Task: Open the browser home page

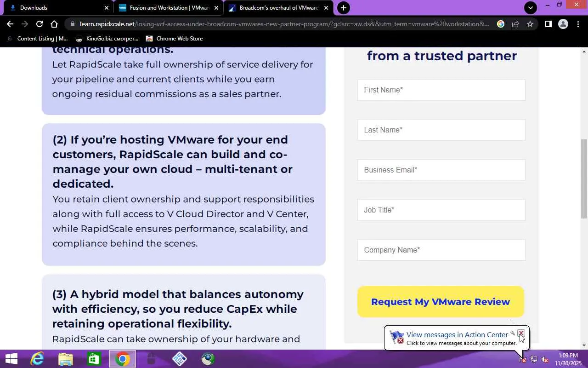Action: 54,24
